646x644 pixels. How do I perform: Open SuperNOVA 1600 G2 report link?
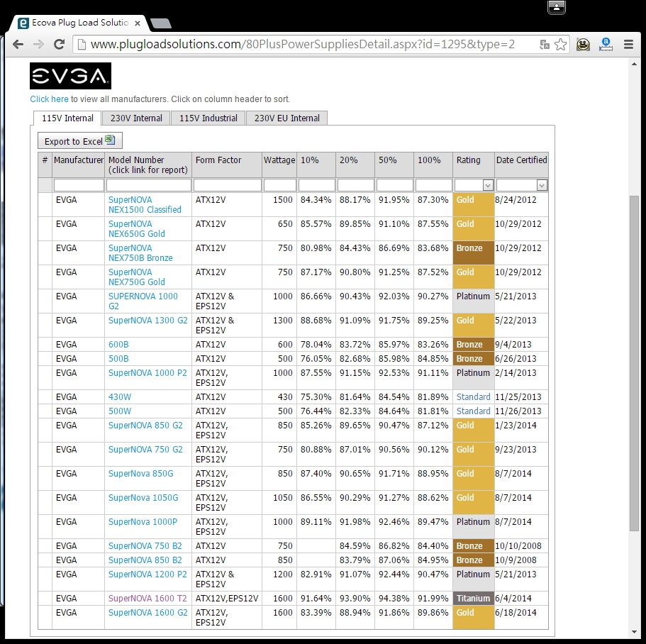tap(147, 612)
